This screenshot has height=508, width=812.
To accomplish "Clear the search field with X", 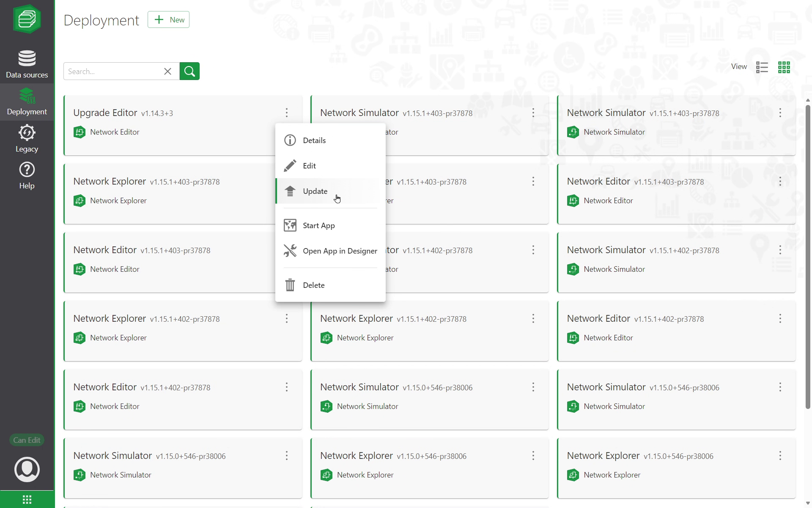I will tap(167, 71).
